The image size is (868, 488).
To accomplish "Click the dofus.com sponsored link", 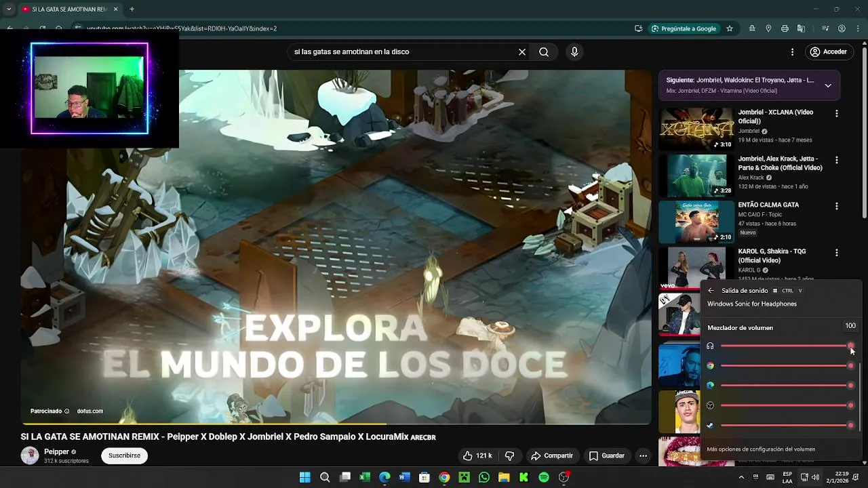I will [90, 411].
